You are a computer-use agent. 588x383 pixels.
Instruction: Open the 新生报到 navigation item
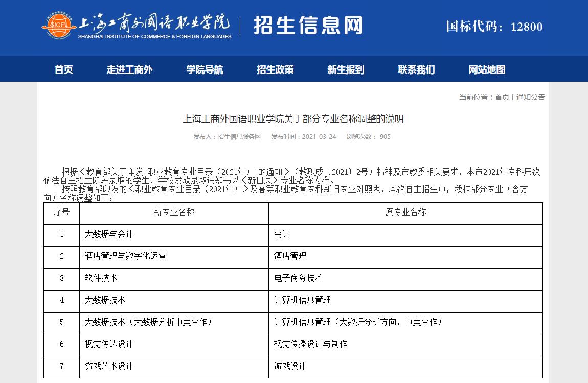point(346,69)
